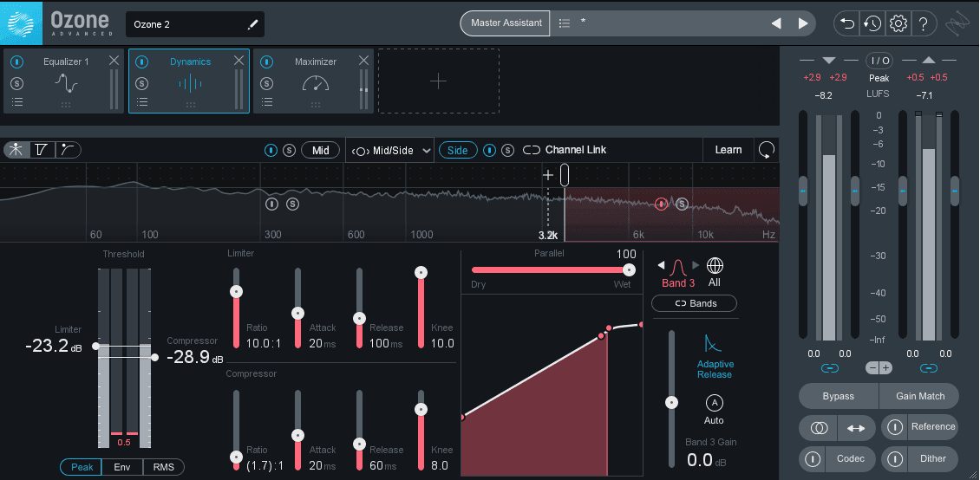This screenshot has height=480, width=980.
Task: Go to previous preset arrow
Action: (x=776, y=23)
